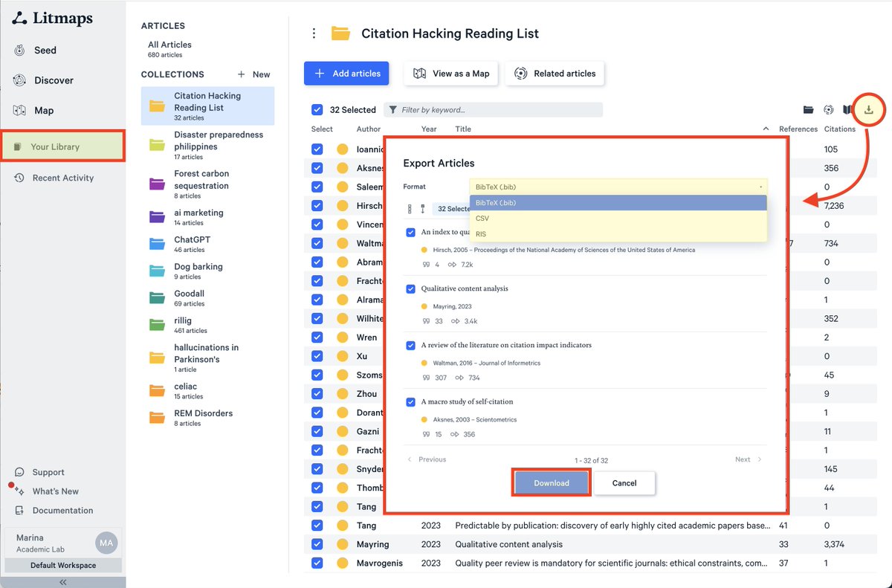
Task: Select Citation Hacking Reading List collection
Action: click(207, 106)
